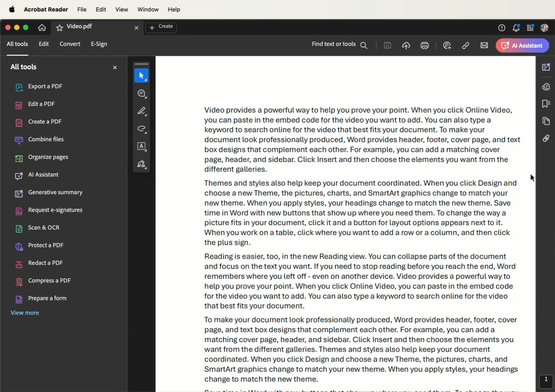Click the View more link
The width and height of the screenshot is (555, 392).
pos(25,313)
